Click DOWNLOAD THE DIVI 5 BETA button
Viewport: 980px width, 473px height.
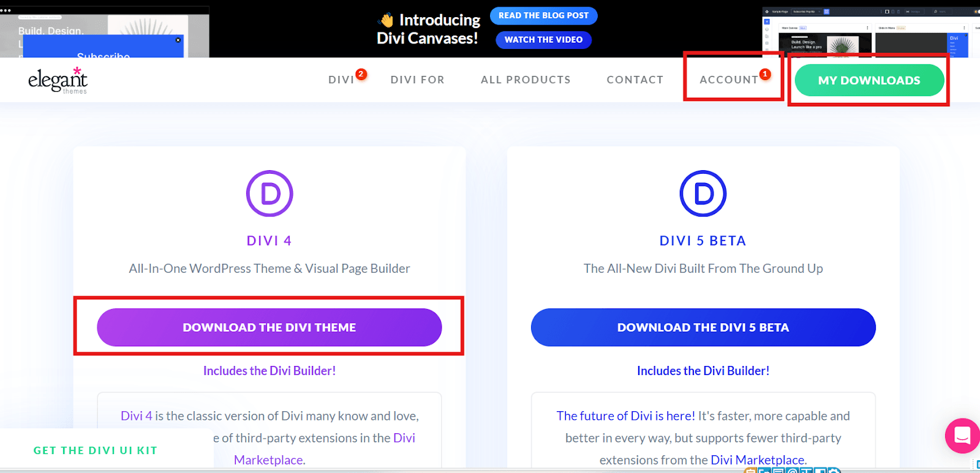(x=703, y=327)
